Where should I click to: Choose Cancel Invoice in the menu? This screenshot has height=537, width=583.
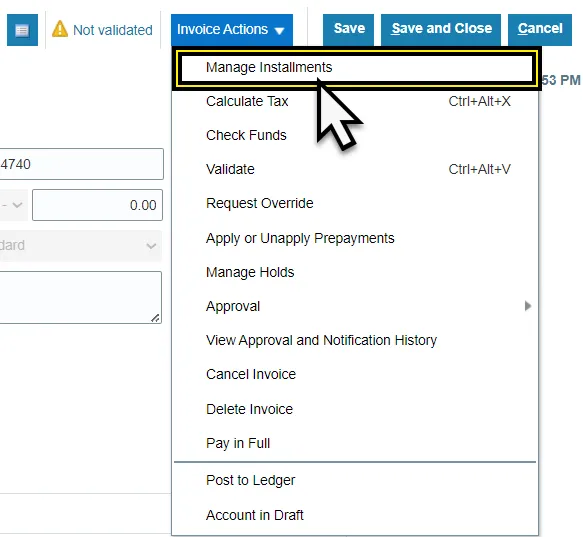tap(355, 374)
